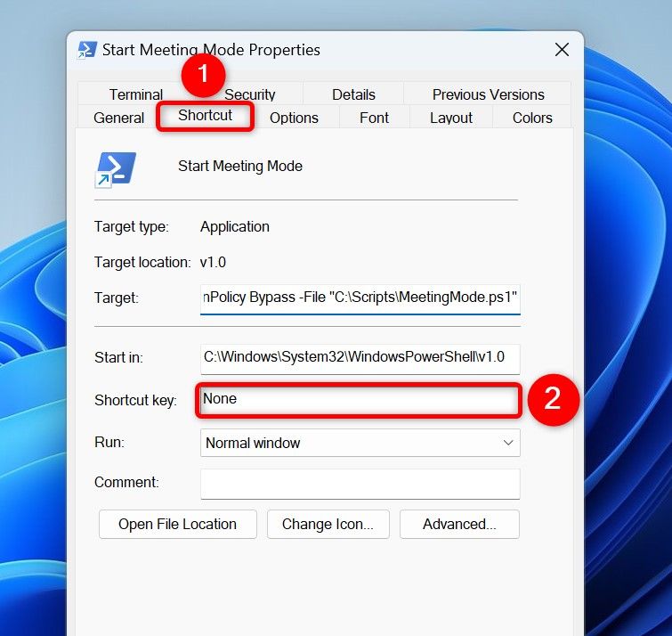Open the Details tab
Viewport: 672px width, 636px height.
click(353, 94)
